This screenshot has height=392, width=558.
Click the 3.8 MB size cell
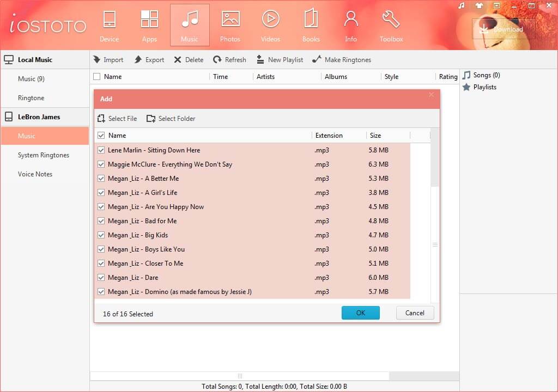[x=378, y=192]
